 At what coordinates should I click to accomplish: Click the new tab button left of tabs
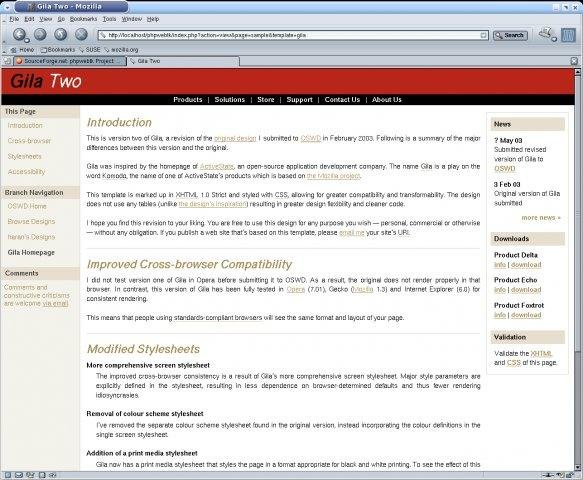[x=7, y=61]
